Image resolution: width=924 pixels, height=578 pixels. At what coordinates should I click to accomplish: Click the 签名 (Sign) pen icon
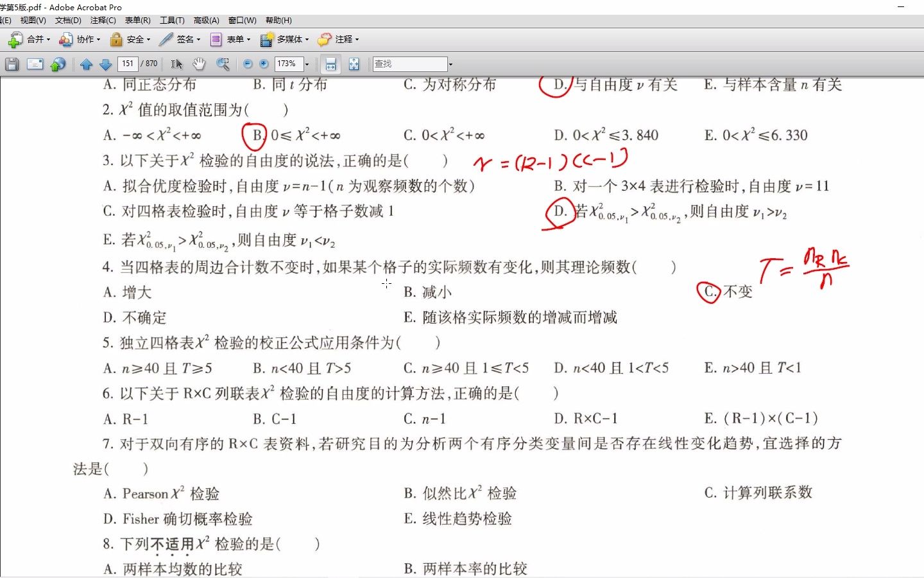pos(166,39)
